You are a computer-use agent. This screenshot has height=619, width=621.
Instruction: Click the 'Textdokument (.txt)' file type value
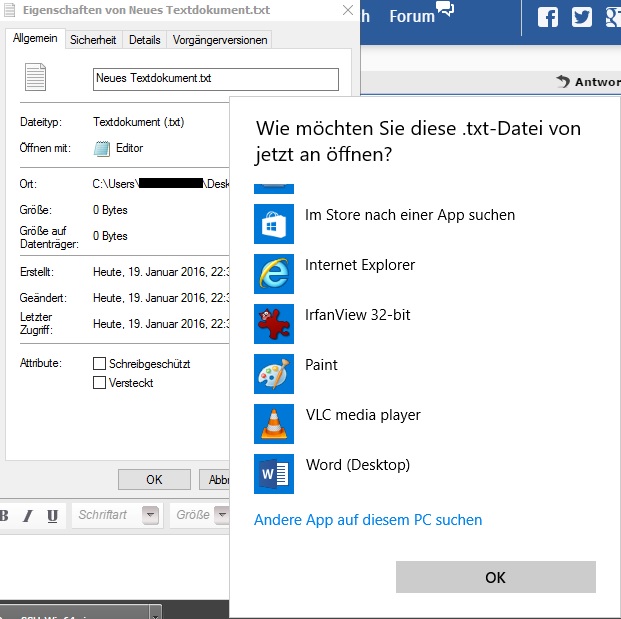click(x=139, y=122)
